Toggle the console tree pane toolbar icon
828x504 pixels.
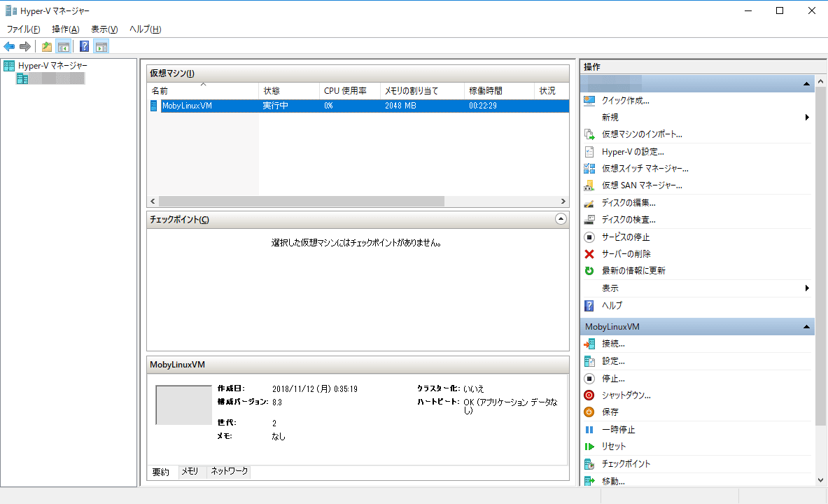[64, 46]
